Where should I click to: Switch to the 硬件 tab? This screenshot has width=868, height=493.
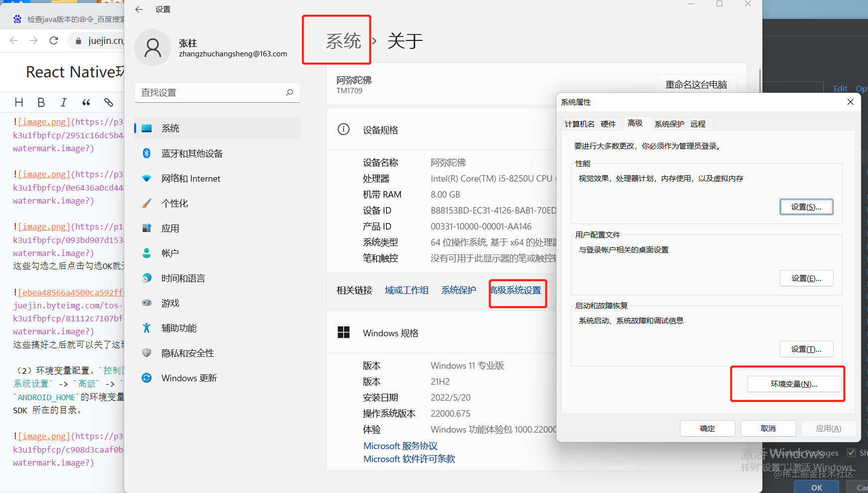[x=609, y=123]
